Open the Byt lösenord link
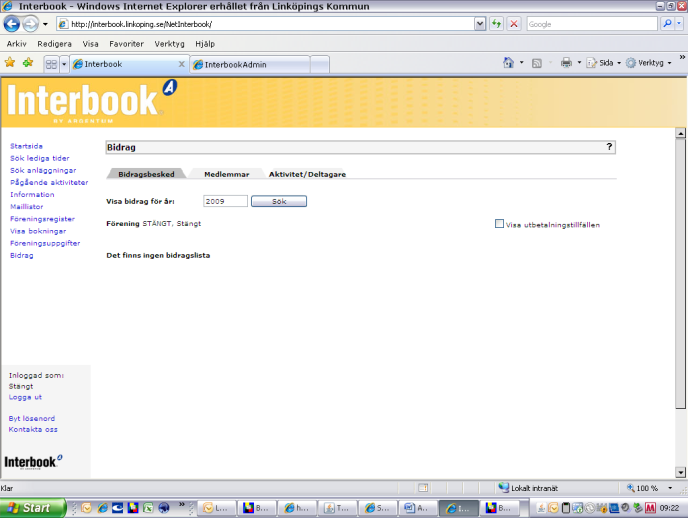This screenshot has width=688, height=518. pyautogui.click(x=32, y=418)
